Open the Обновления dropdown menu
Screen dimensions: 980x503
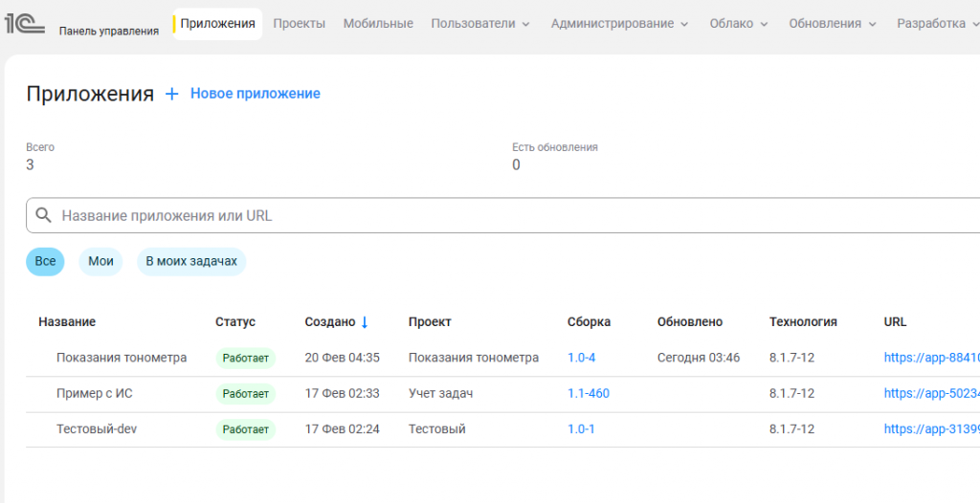(x=833, y=24)
